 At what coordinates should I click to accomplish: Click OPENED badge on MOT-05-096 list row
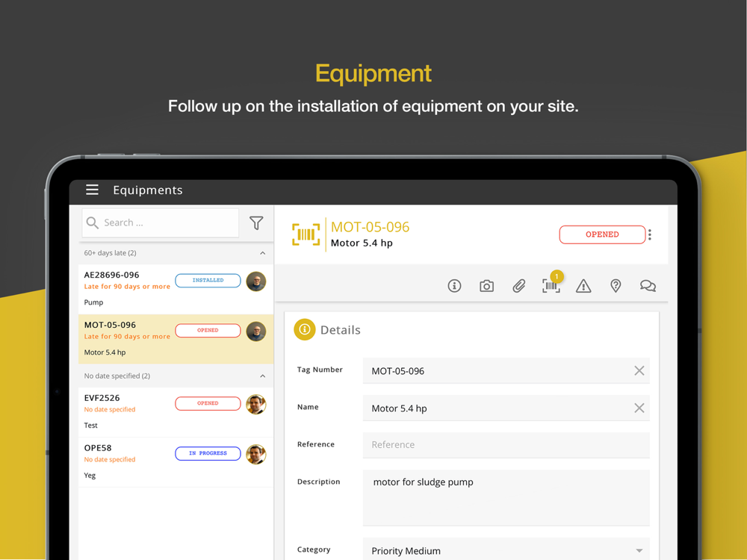coord(208,331)
